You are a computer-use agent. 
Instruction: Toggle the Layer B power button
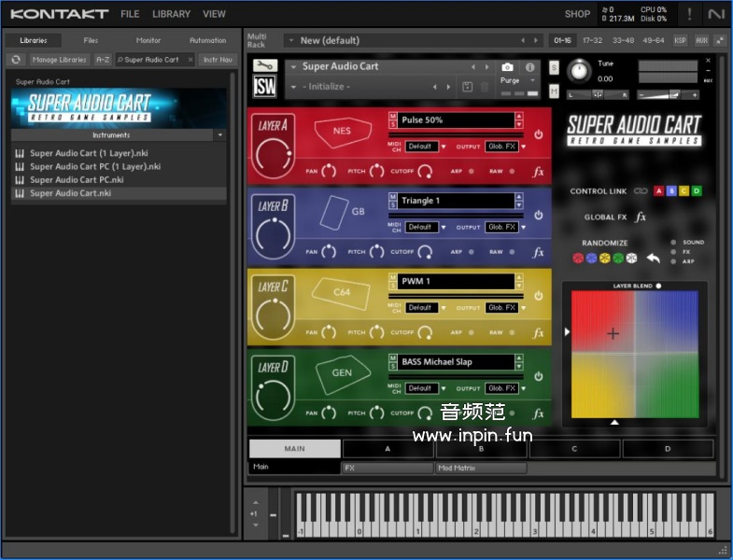[539, 216]
